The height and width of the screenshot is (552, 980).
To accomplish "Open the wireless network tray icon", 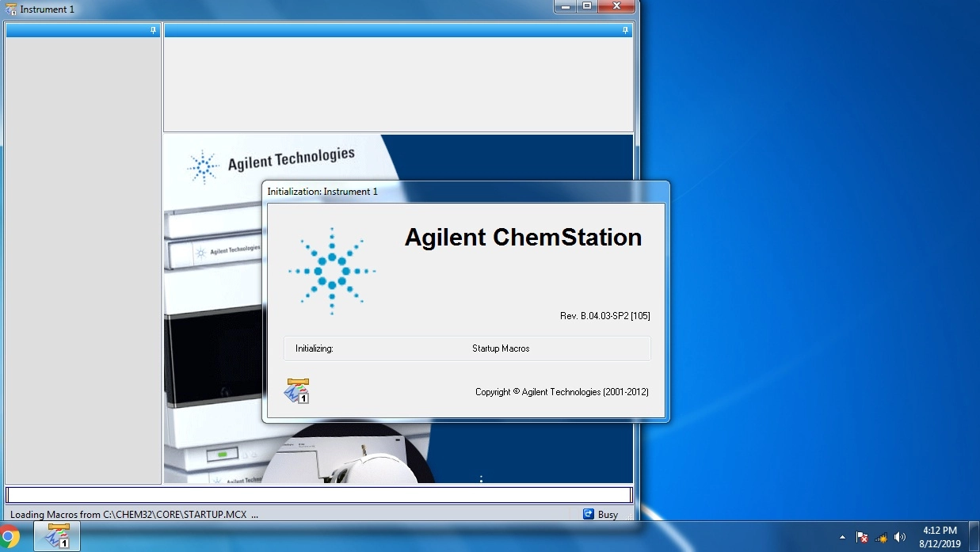I will (880, 538).
